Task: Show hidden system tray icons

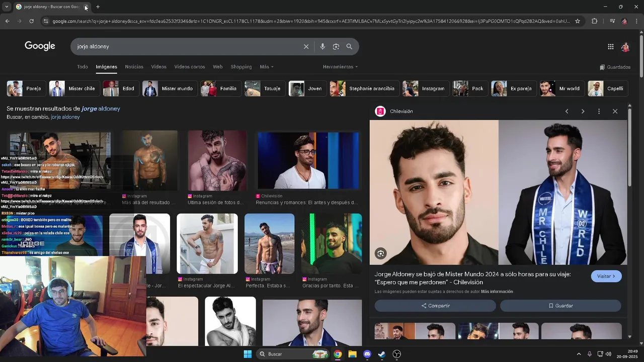Action: 579,354
